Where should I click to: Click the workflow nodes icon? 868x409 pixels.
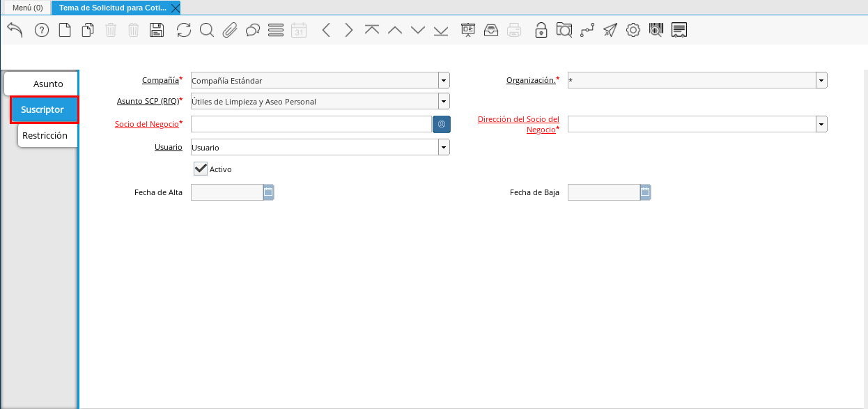(x=587, y=30)
